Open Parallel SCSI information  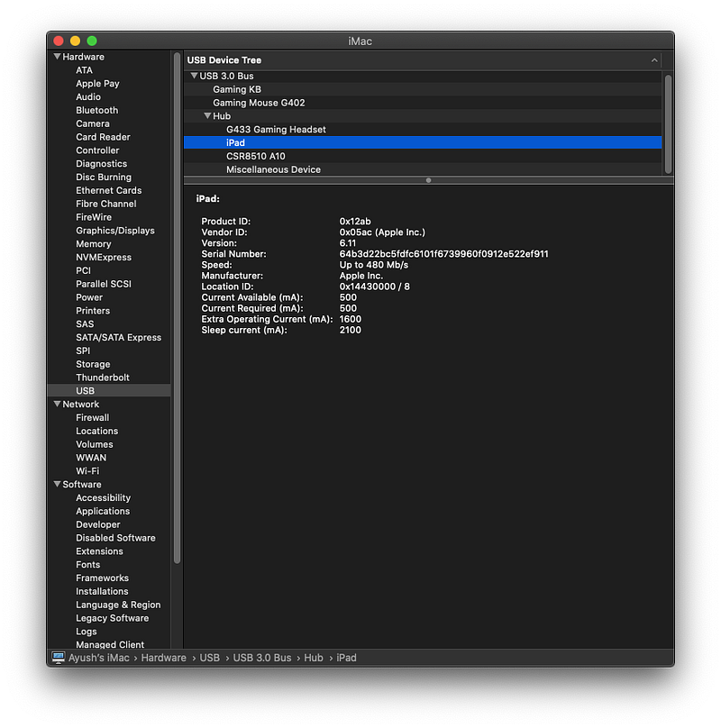[104, 284]
